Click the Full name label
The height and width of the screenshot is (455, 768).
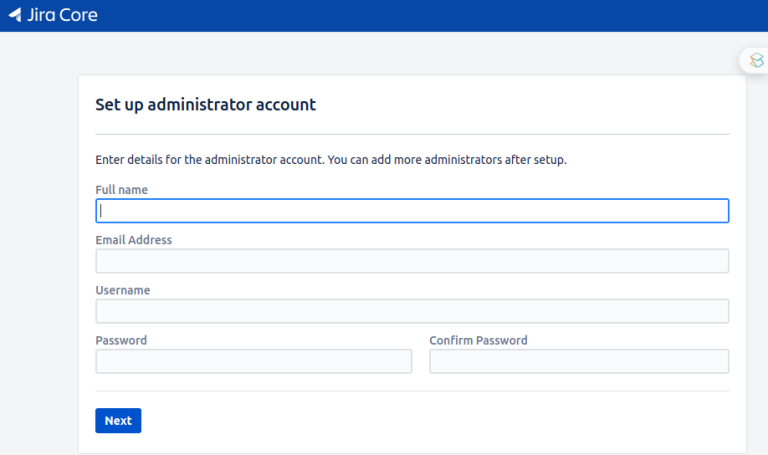121,190
